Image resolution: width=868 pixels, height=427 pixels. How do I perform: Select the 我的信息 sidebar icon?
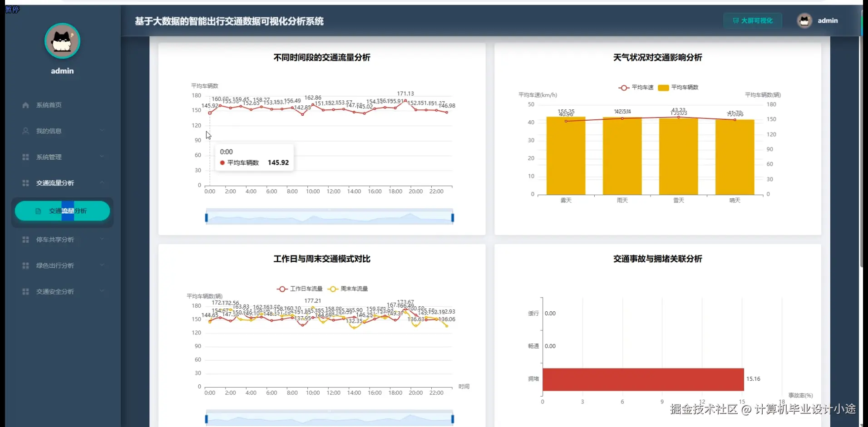click(25, 131)
